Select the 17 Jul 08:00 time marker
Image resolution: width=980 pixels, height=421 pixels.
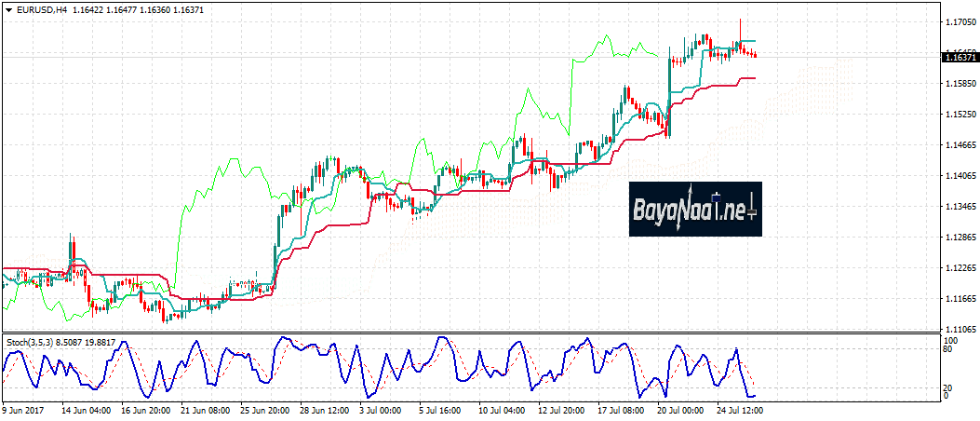(x=619, y=409)
